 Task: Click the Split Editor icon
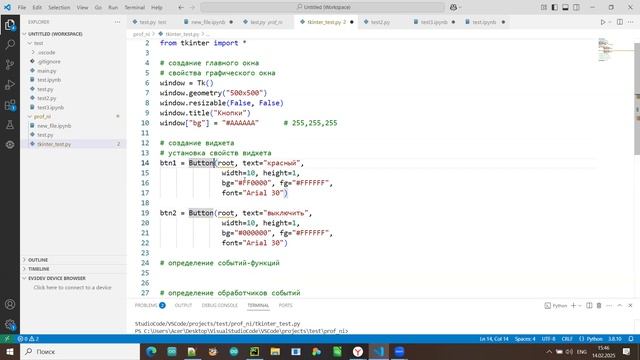point(620,22)
